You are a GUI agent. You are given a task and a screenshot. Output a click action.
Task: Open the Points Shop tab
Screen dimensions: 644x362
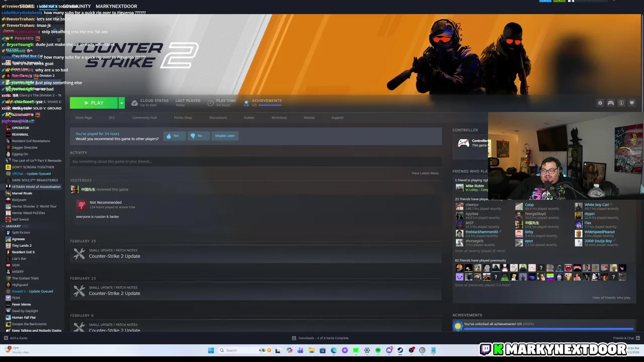(x=183, y=118)
